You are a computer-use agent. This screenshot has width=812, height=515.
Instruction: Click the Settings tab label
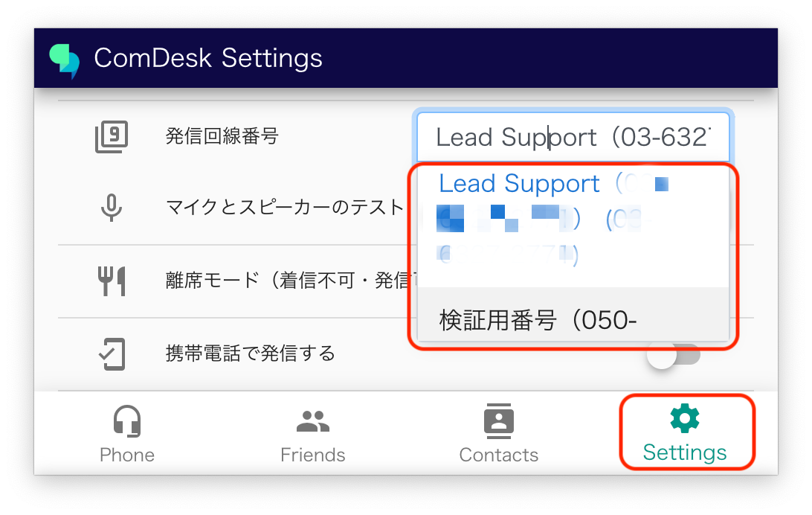click(685, 452)
